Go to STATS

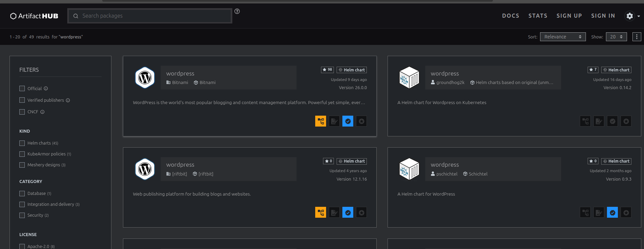pos(538,16)
